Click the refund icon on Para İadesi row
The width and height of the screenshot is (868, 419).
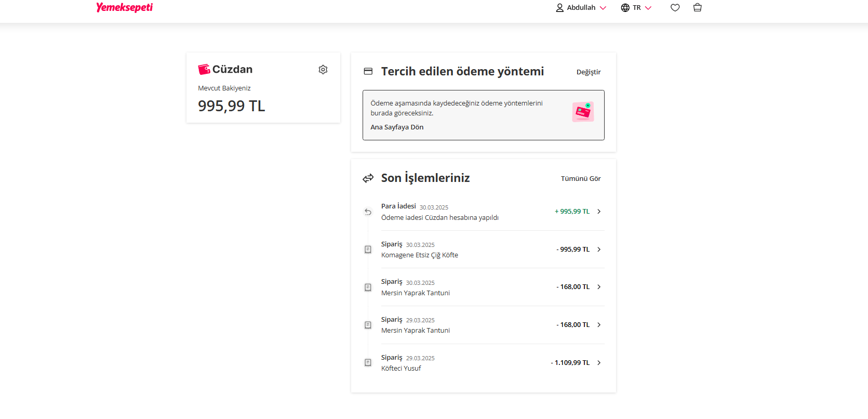[368, 212]
